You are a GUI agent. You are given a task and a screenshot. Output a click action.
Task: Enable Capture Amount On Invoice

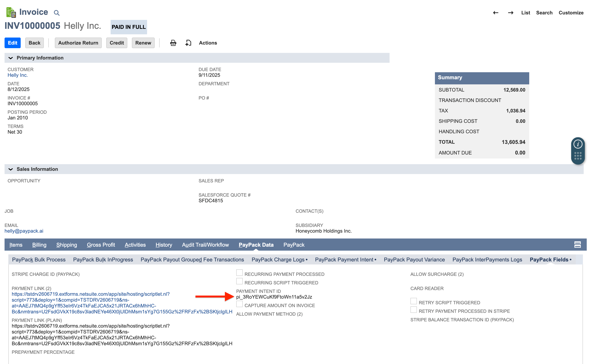pos(239,304)
